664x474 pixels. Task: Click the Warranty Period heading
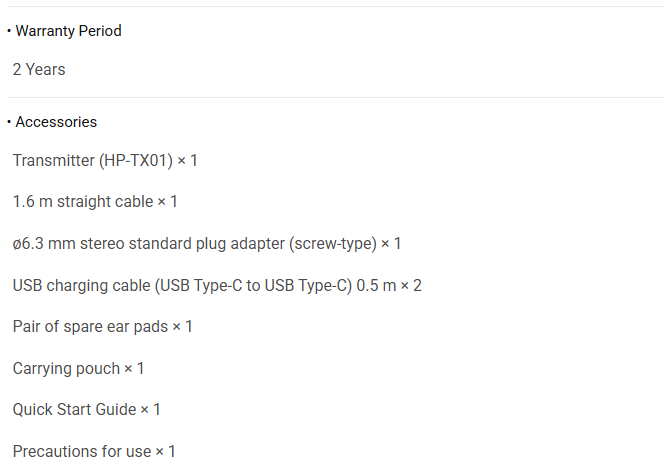[x=68, y=31]
